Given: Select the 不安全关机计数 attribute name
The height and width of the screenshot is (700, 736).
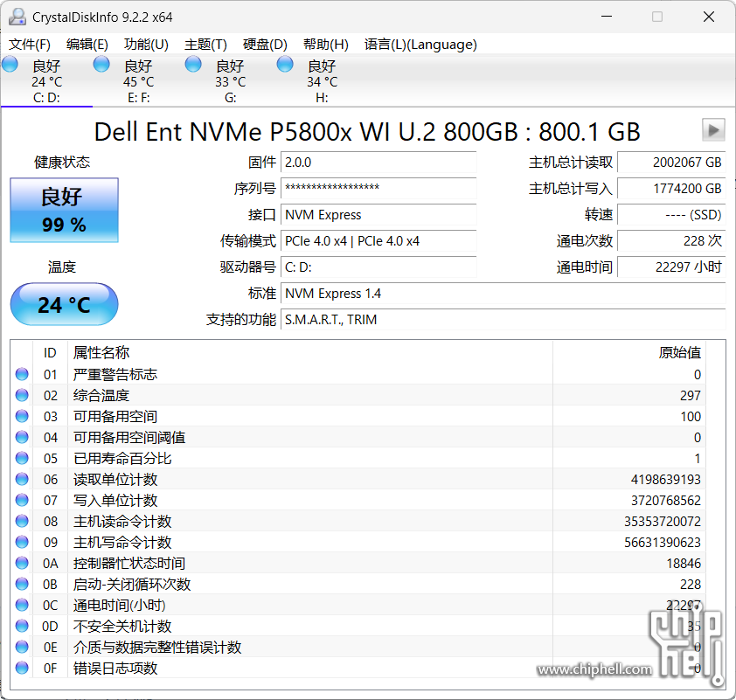Looking at the screenshot, I should click(122, 626).
